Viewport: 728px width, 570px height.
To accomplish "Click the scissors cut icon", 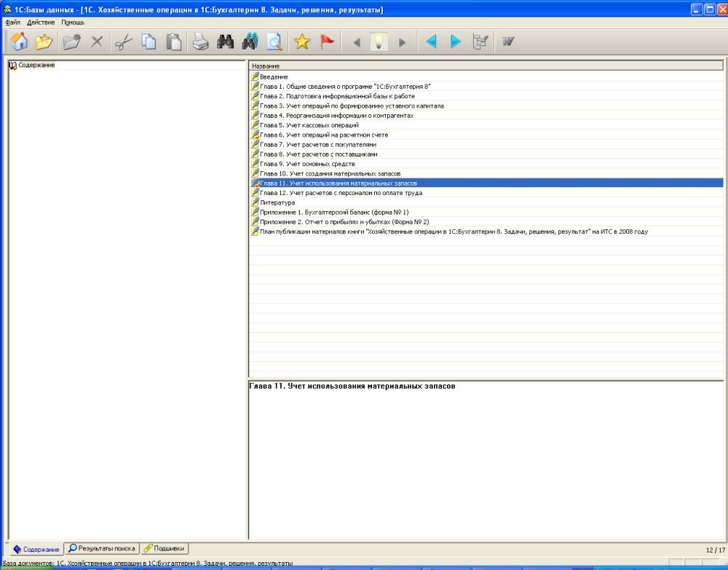I will tap(123, 42).
